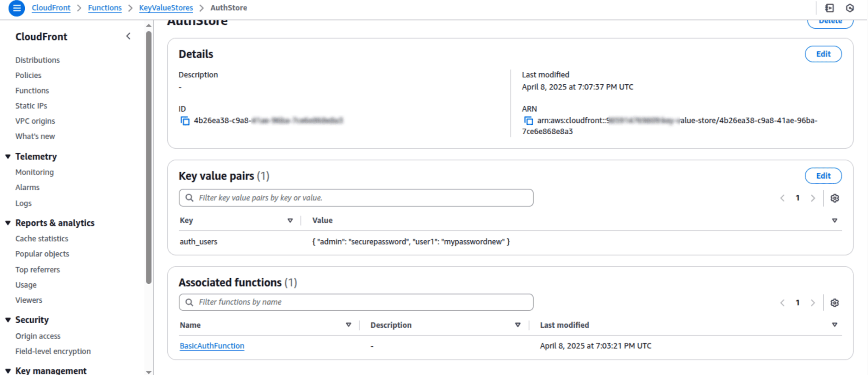The width and height of the screenshot is (868, 375).
Task: Collapse the Reports & analytics section
Action: [8, 223]
